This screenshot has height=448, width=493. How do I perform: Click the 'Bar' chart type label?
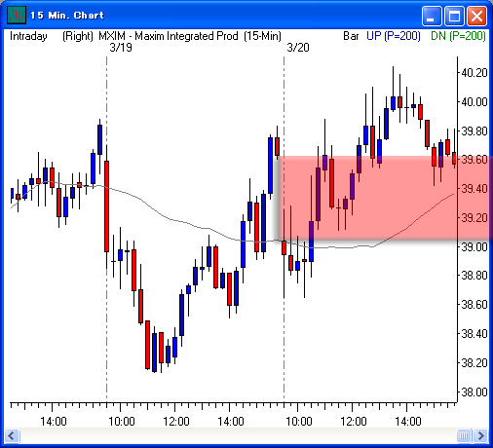351,36
